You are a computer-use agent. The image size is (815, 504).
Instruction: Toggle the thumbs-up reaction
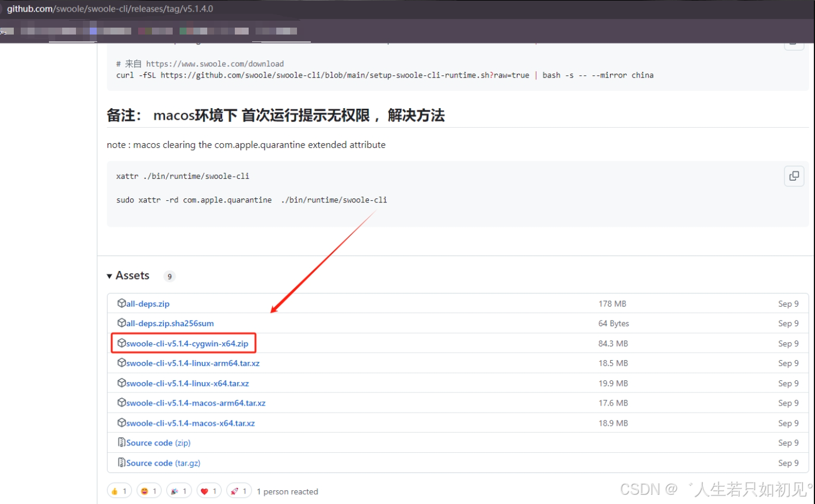[x=119, y=490]
